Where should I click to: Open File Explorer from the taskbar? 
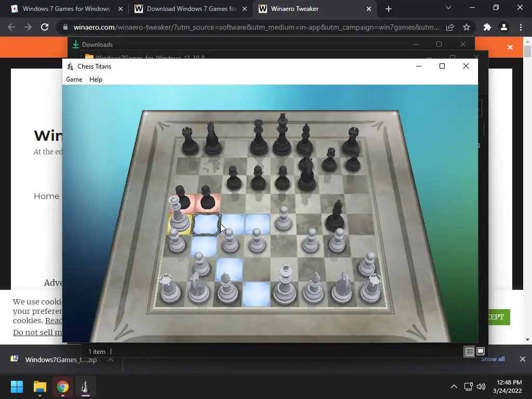click(39, 387)
